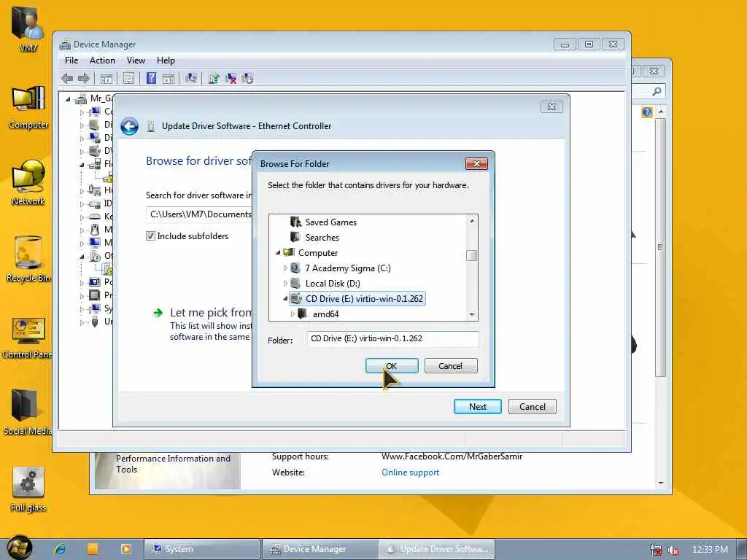Click the Folder name text field
The width and height of the screenshot is (747, 560).
(x=392, y=339)
